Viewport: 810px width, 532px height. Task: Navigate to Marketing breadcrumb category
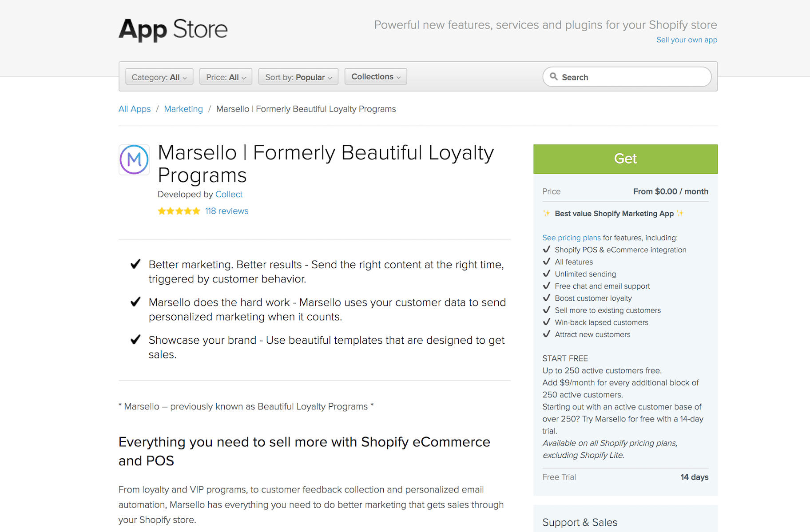pos(183,109)
